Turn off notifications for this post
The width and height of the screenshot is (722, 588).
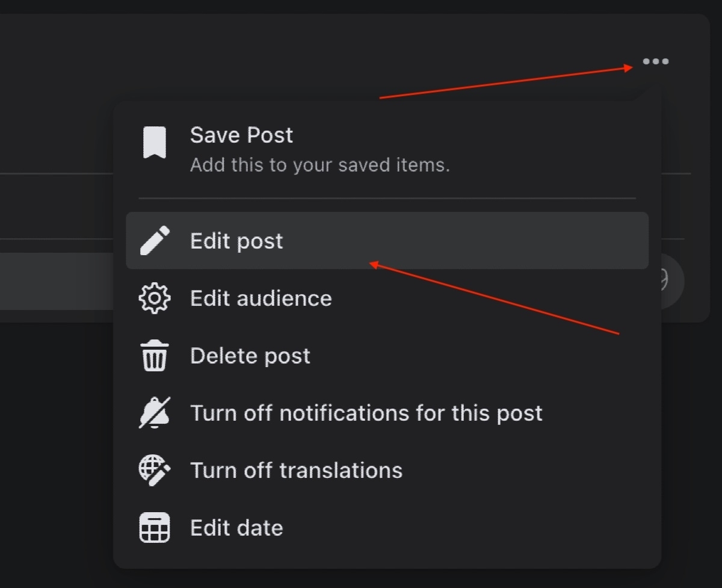tap(366, 413)
